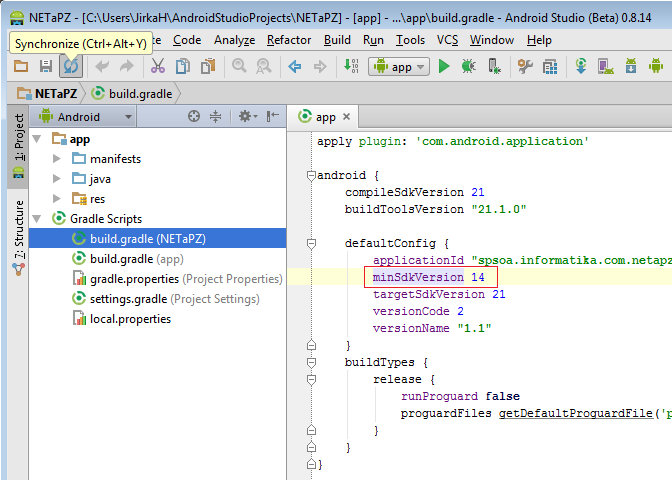Click targetSdkVersion in the editor
Image resolution: width=672 pixels, height=480 pixels.
pyautogui.click(x=429, y=294)
